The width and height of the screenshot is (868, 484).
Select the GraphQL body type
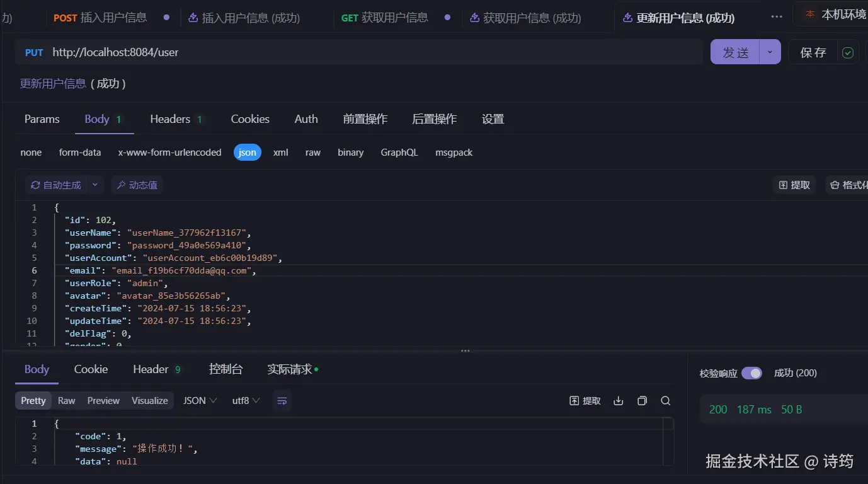[399, 153]
